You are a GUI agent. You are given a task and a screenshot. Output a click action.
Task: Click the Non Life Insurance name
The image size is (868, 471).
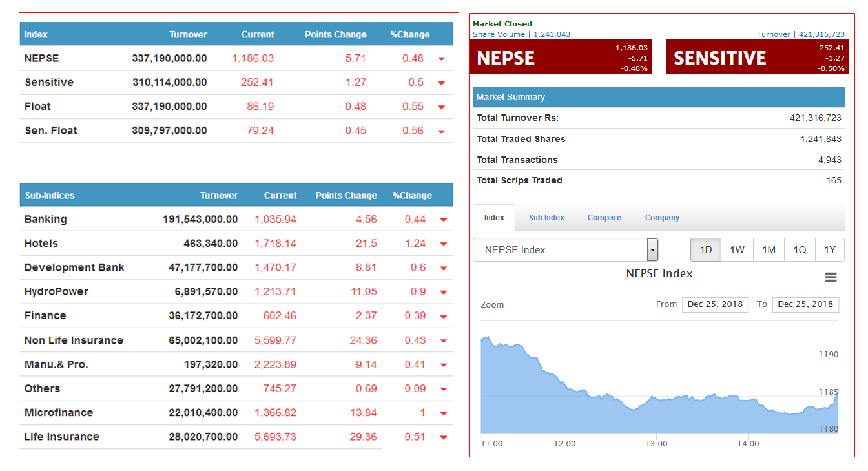pyautogui.click(x=74, y=340)
